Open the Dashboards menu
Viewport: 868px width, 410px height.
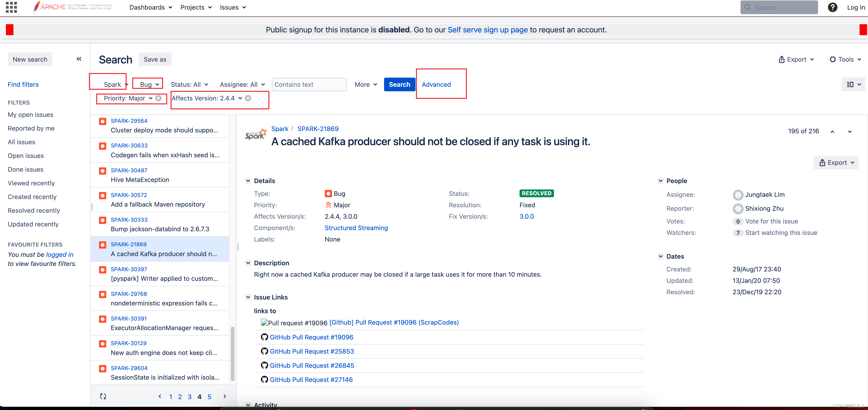(151, 7)
